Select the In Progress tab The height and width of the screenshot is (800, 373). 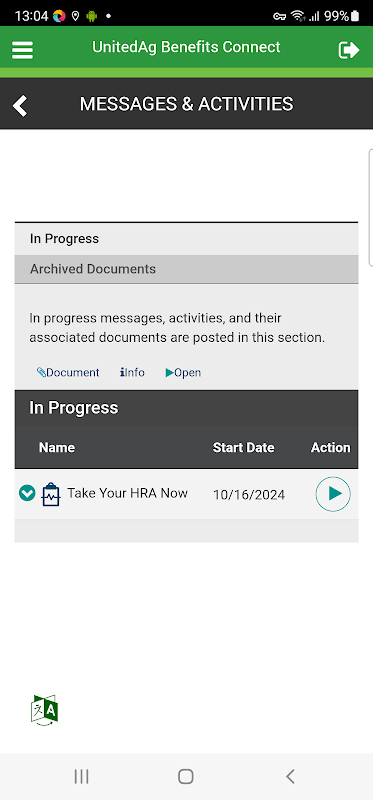(186, 239)
